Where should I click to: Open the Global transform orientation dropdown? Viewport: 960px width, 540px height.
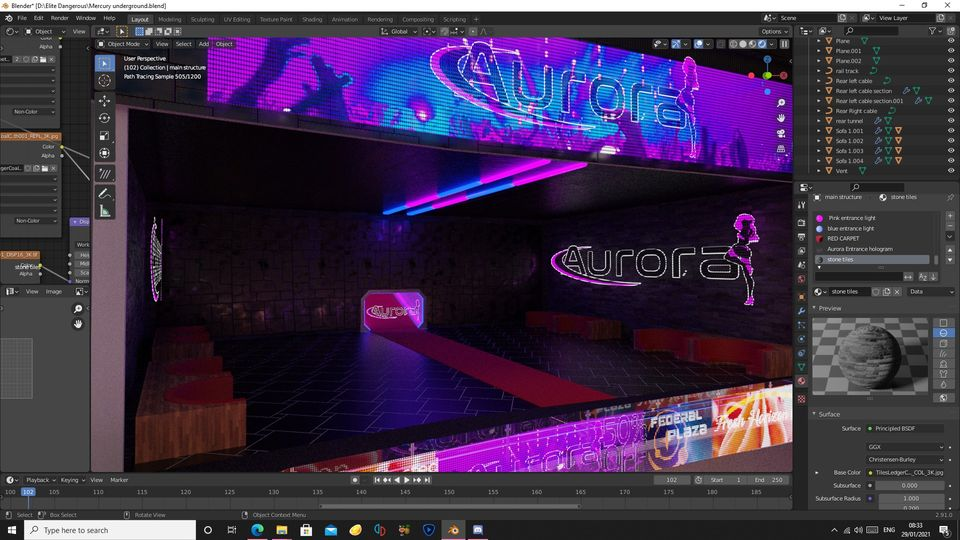(x=399, y=31)
